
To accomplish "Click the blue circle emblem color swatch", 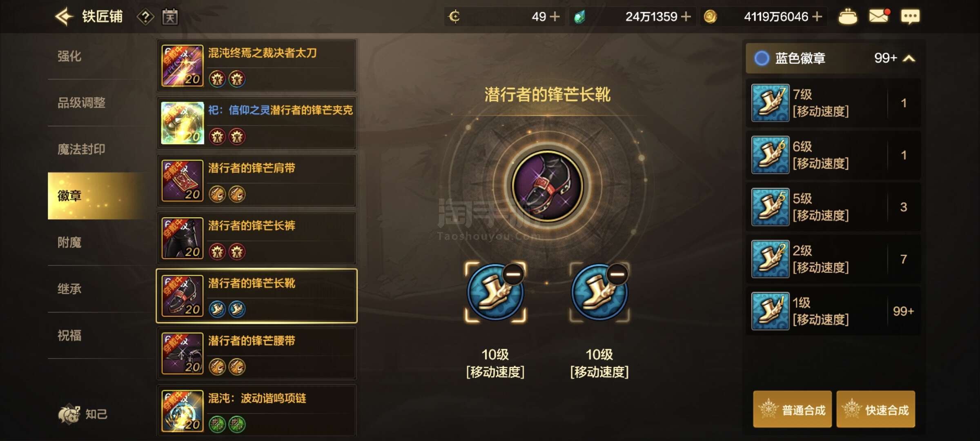I will [x=762, y=58].
